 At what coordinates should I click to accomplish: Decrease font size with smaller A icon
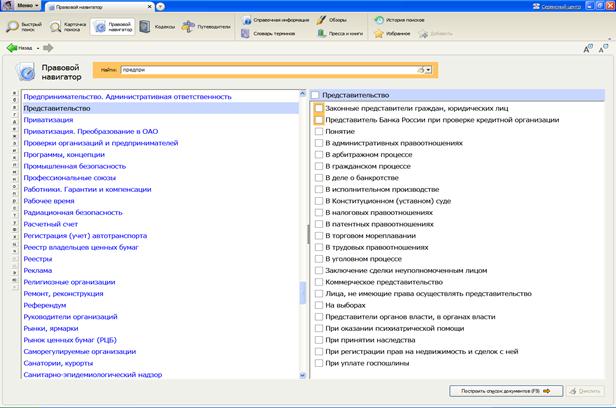tap(603, 49)
